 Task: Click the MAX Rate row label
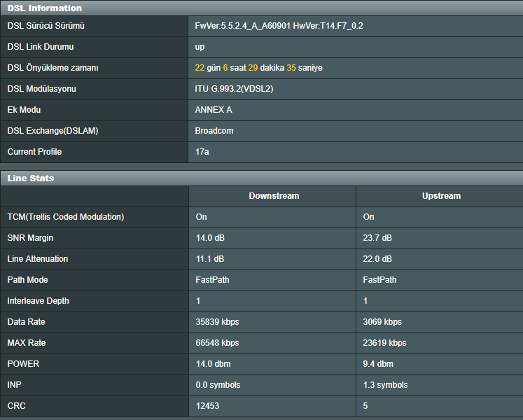coord(27,343)
